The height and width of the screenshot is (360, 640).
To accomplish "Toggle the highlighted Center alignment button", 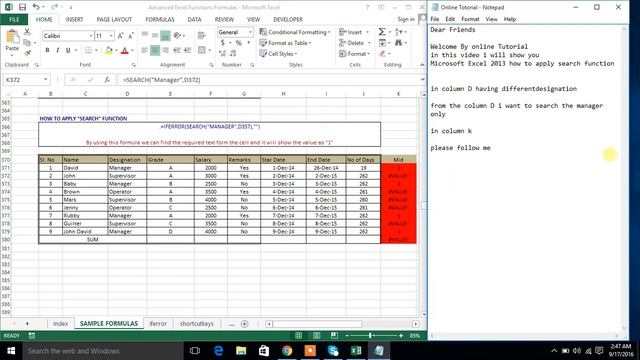I will 155,50.
